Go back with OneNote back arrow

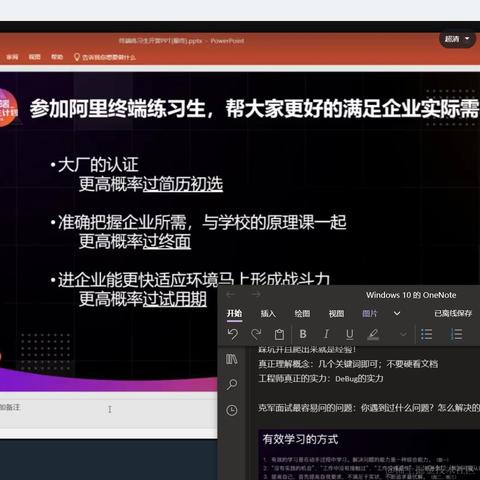(x=231, y=294)
